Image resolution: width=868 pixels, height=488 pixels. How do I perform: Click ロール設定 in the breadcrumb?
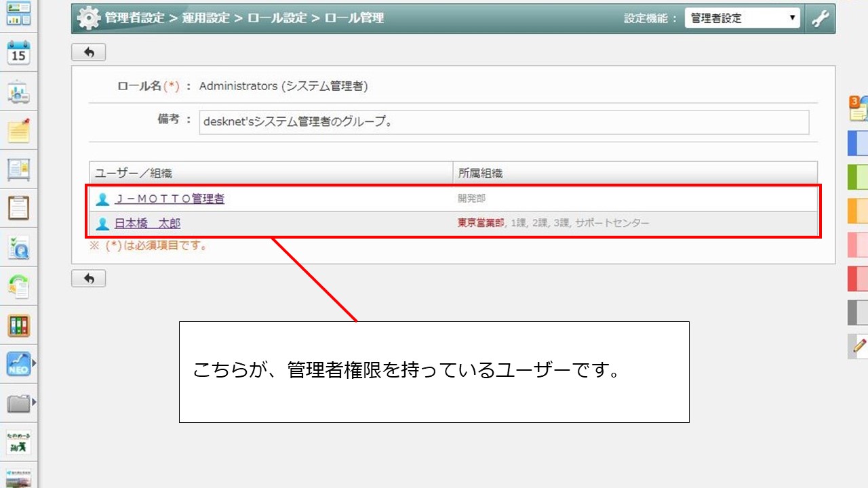click(277, 18)
